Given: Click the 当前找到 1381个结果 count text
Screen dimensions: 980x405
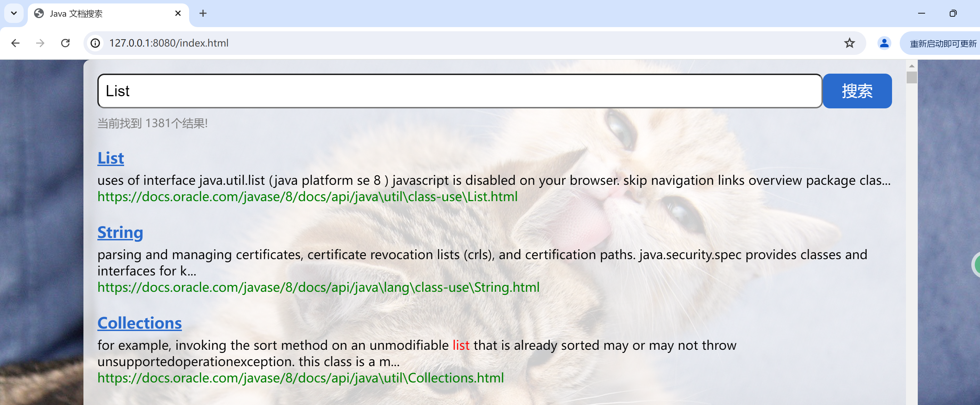Looking at the screenshot, I should (153, 123).
